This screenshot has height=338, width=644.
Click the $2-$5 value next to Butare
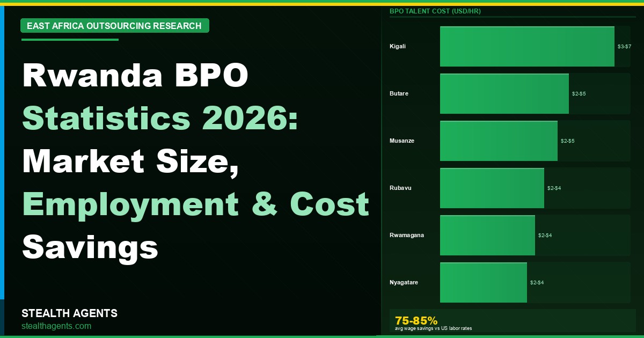pos(579,94)
